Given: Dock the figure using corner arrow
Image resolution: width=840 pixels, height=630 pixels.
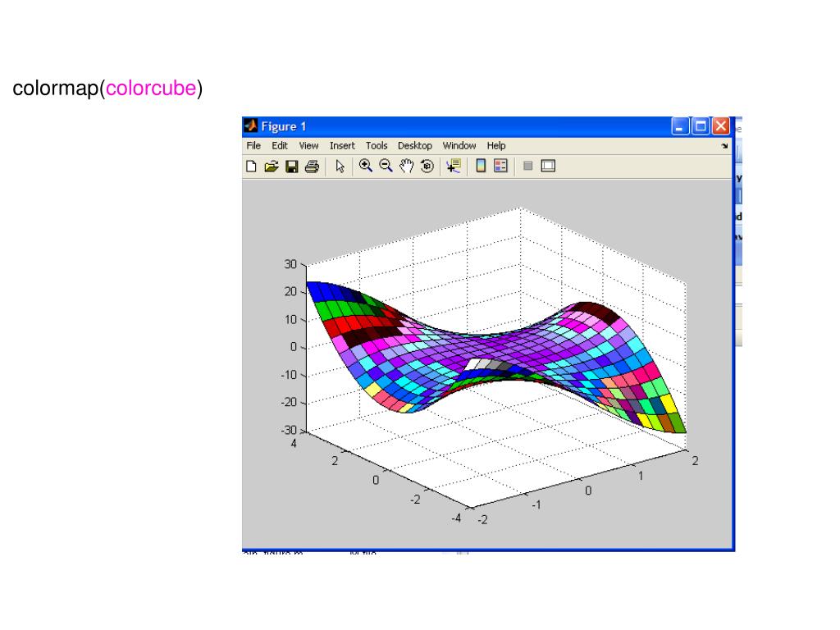Looking at the screenshot, I should tap(725, 146).
